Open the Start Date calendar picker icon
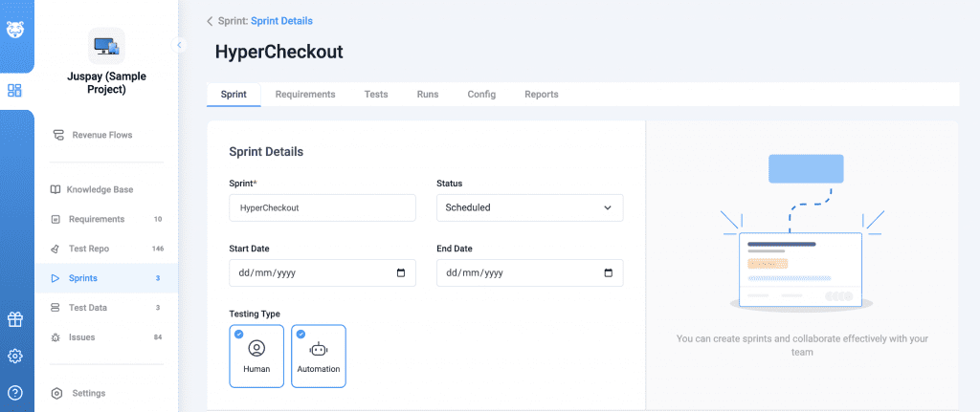Image resolution: width=980 pixels, height=412 pixels. tap(400, 272)
